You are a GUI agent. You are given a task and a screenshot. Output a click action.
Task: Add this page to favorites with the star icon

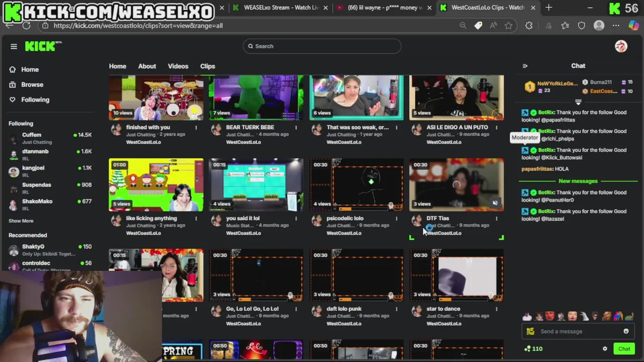(x=509, y=26)
